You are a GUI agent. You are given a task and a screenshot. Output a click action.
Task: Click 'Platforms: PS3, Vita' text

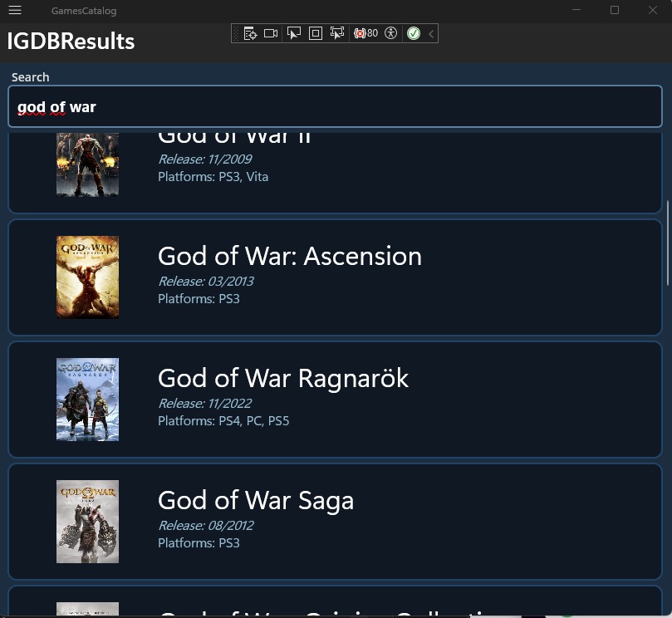213,177
